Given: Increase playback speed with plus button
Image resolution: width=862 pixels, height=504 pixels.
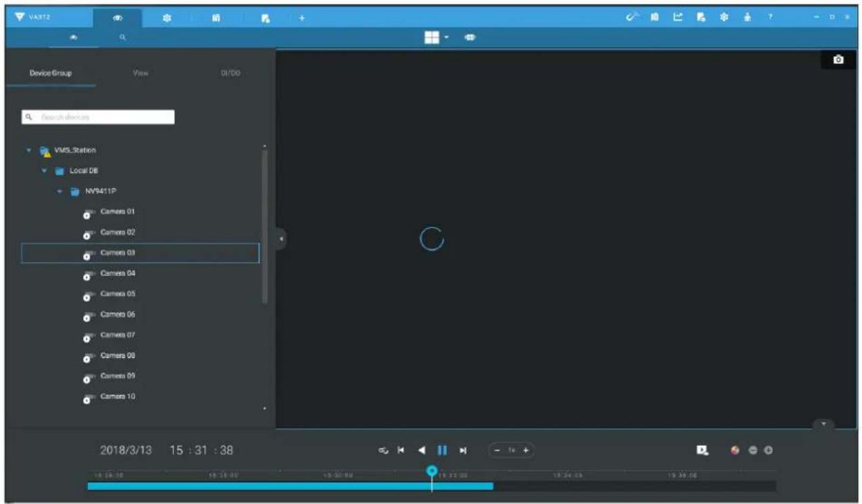Looking at the screenshot, I should (x=524, y=450).
